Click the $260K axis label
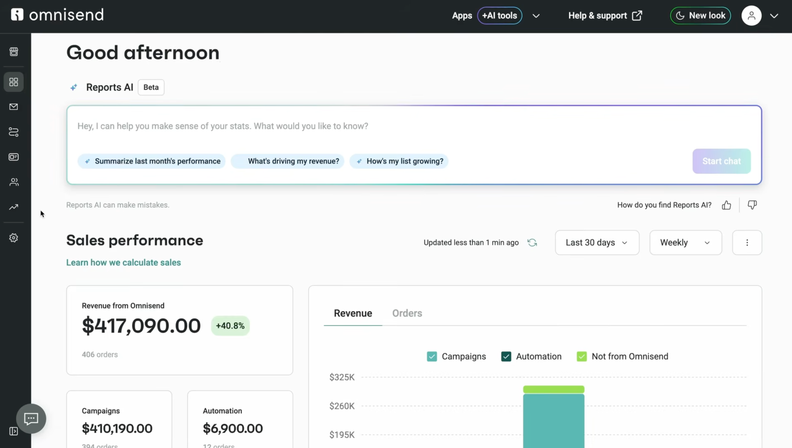The image size is (792, 448). pos(342,406)
